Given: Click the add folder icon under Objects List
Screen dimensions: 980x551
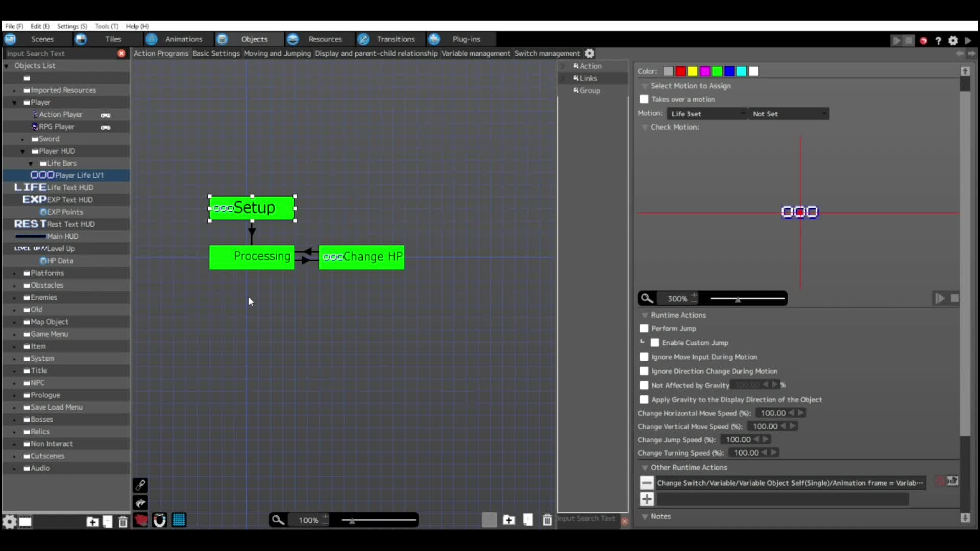Looking at the screenshot, I should pyautogui.click(x=92, y=522).
